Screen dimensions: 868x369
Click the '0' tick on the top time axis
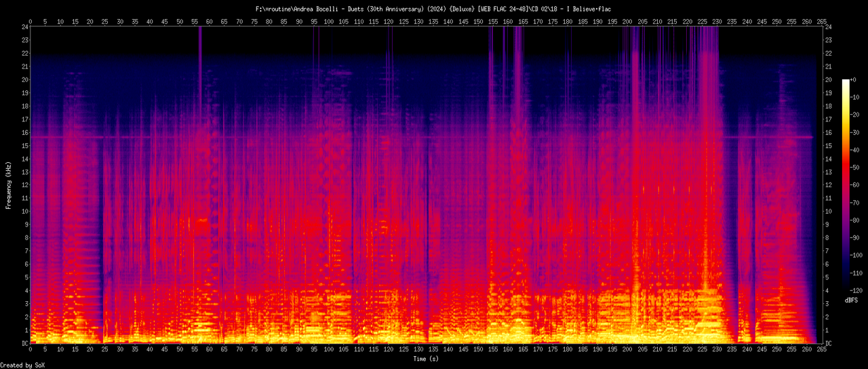click(31, 22)
